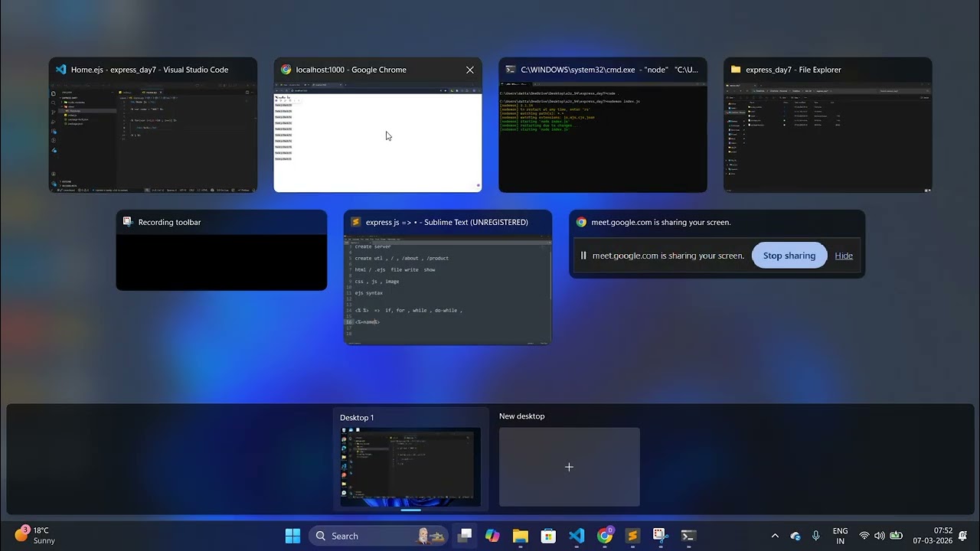The image size is (980, 551).
Task: Select the localhost:1000 Google Chrome window
Action: tap(378, 125)
